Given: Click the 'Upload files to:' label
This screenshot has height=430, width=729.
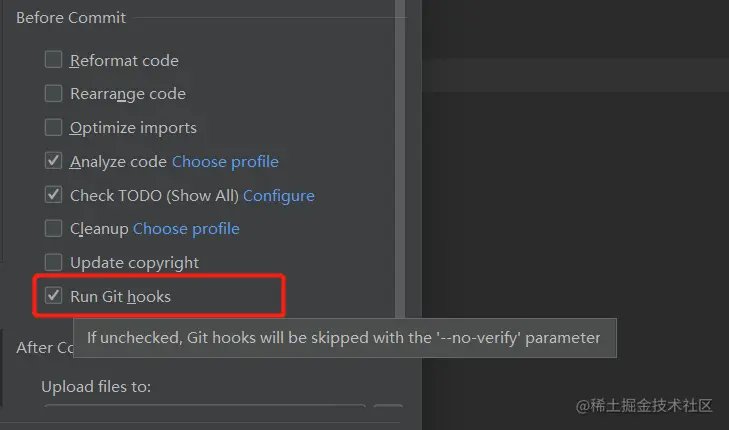Looking at the screenshot, I should (x=96, y=387).
